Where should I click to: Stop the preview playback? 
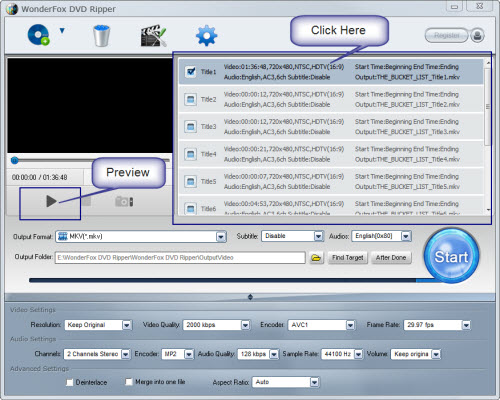tap(86, 201)
